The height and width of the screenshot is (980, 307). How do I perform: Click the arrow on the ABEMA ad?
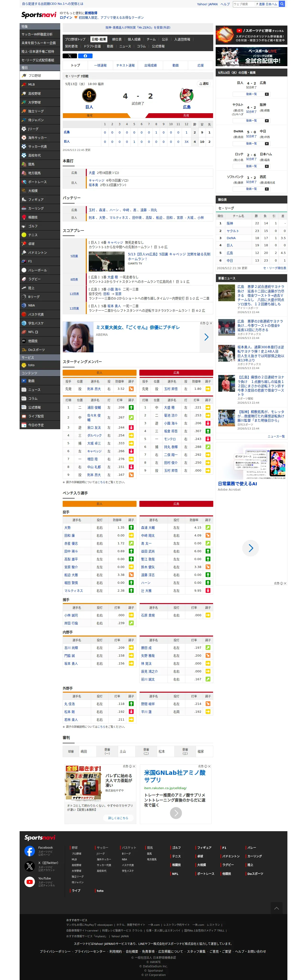coord(206,337)
